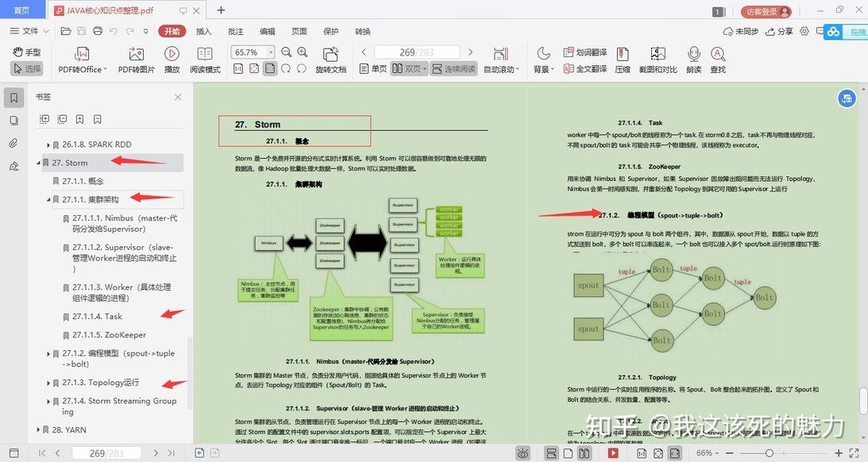Click the fit width icon in ribbon

(x=269, y=68)
